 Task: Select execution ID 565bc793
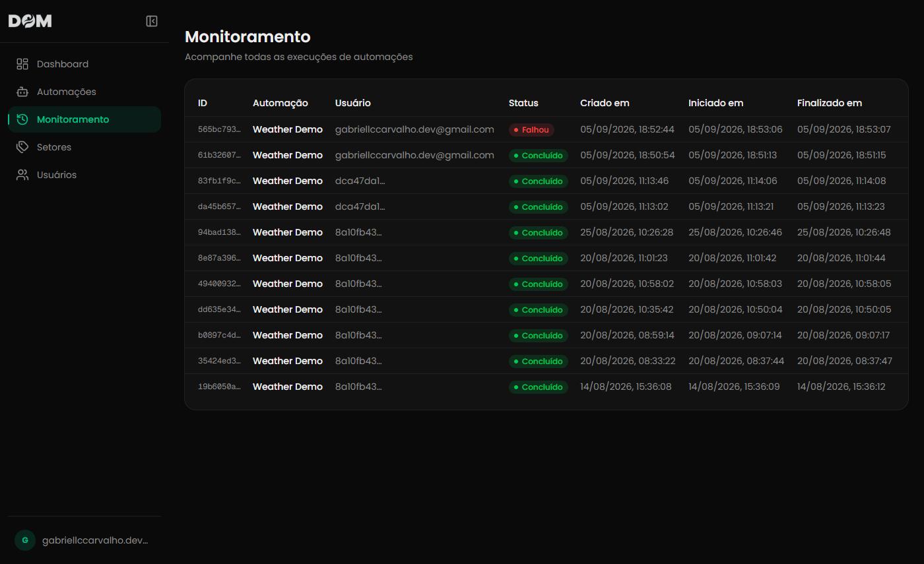pyautogui.click(x=219, y=130)
